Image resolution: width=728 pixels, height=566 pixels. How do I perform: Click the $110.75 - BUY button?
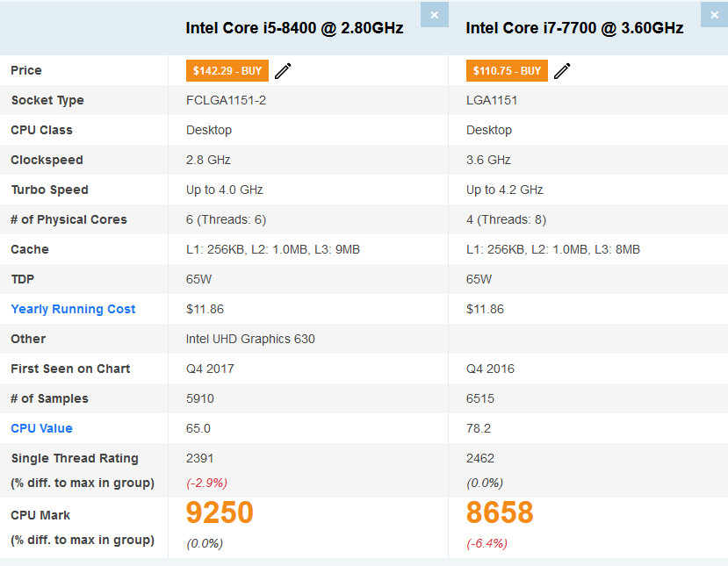[507, 70]
